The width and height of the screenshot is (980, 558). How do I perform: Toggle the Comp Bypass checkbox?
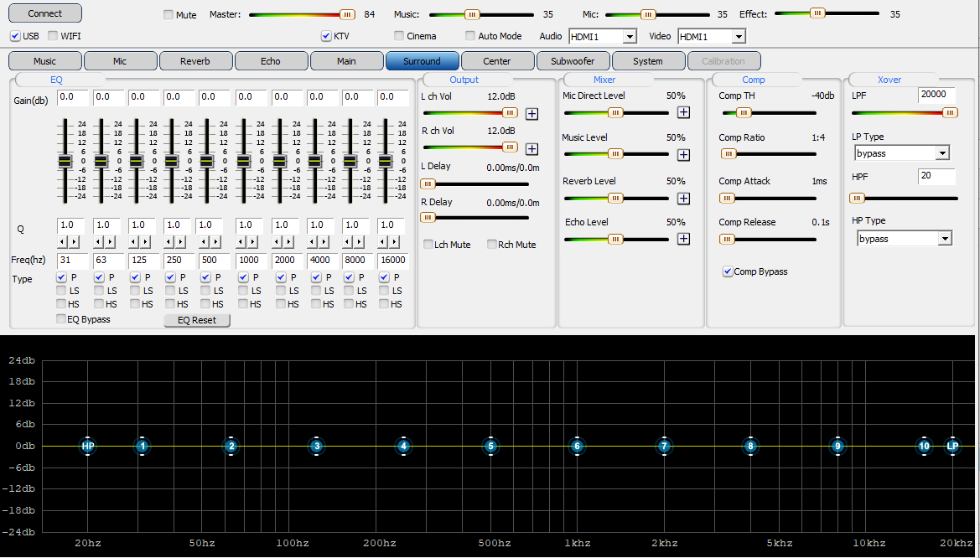click(x=727, y=271)
